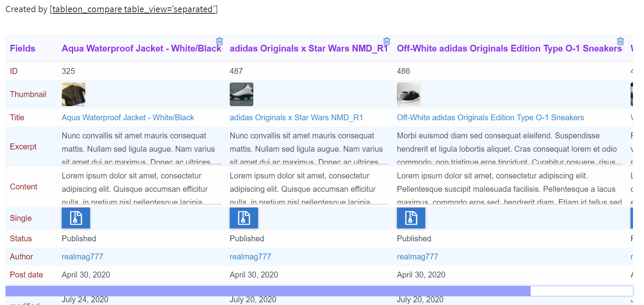644x305 pixels.
Task: Click the Content row label
Action: coord(24,187)
